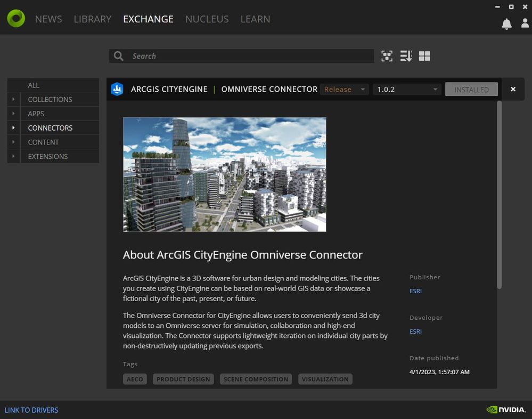Viewport: 532px width, 419px height.
Task: Click the SCENE COMPOSITION tag
Action: [256, 379]
